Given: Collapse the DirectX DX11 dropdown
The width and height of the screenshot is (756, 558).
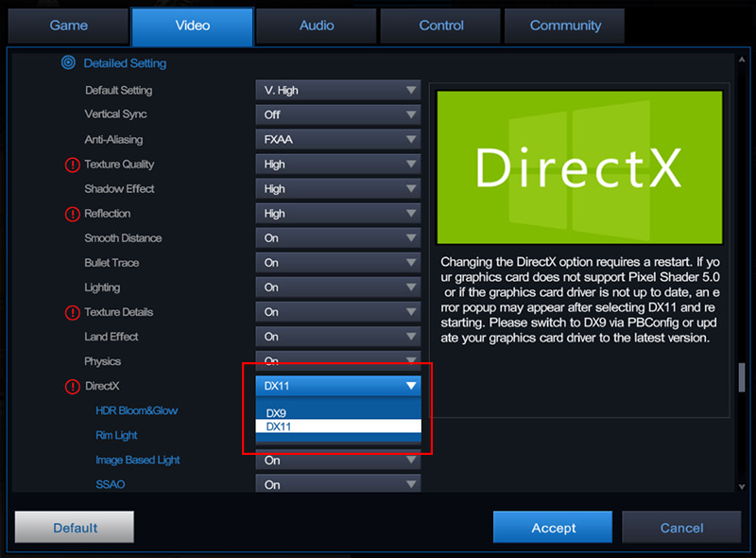Looking at the screenshot, I should pyautogui.click(x=338, y=386).
